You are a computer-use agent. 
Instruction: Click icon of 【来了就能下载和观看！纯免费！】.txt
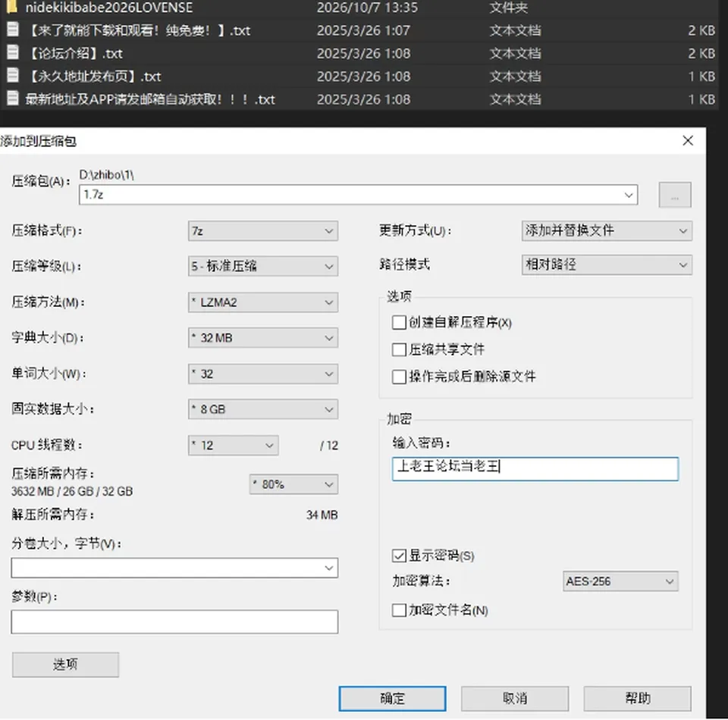click(13, 30)
